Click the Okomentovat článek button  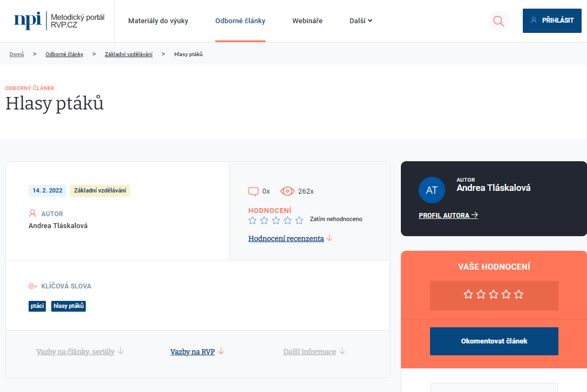494,341
